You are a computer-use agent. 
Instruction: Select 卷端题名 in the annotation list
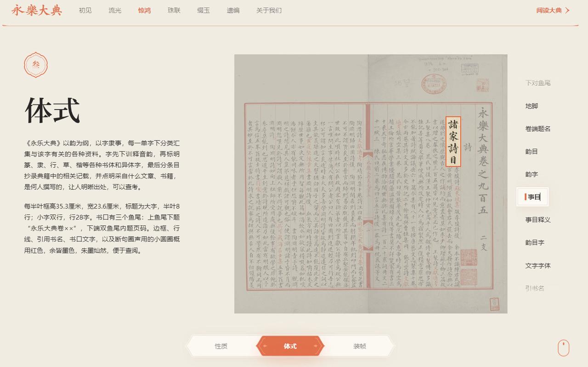(x=538, y=129)
